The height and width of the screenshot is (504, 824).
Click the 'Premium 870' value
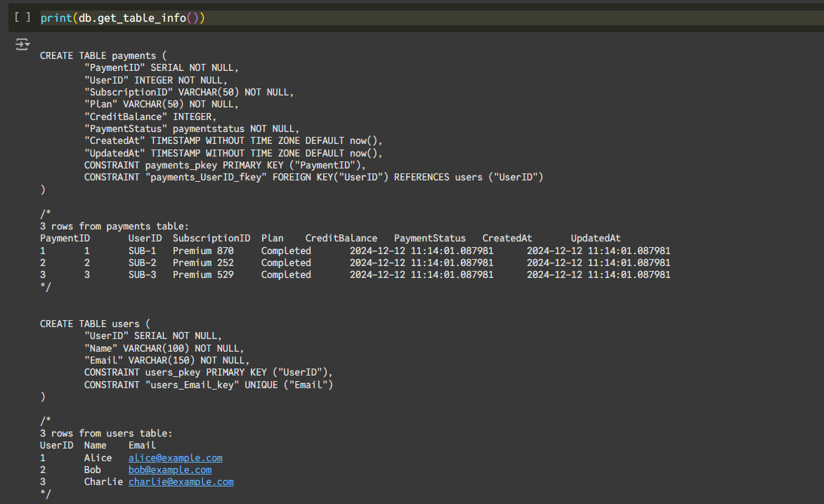[204, 251]
